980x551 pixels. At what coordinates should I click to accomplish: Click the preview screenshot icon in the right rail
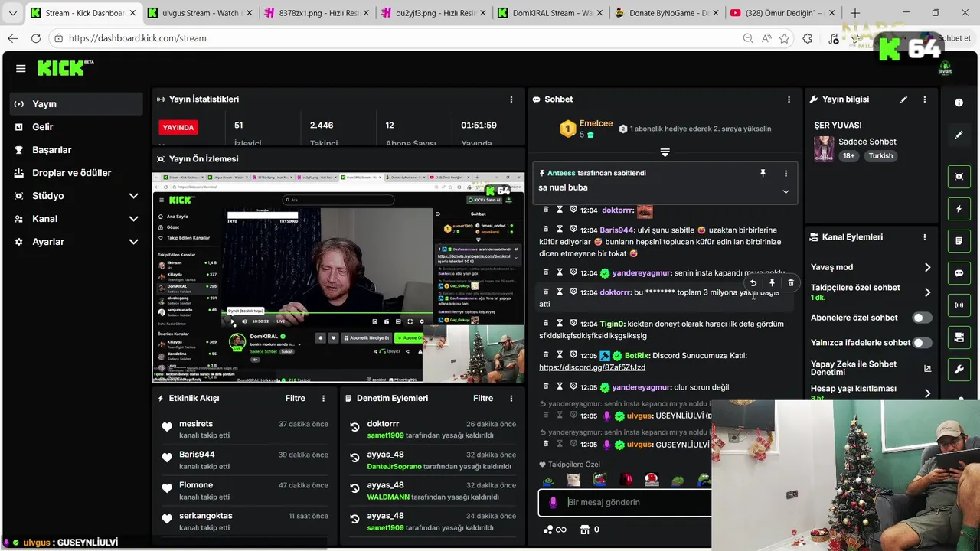959,177
